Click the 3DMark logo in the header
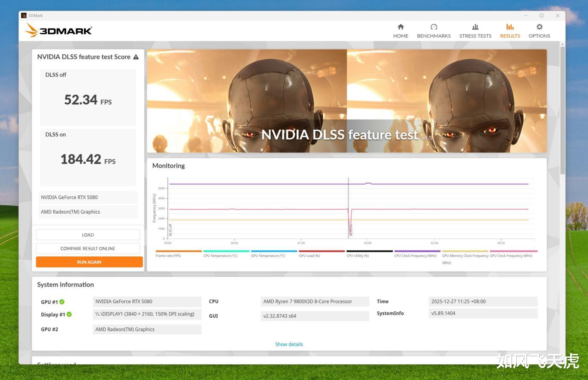Image resolution: width=588 pixels, height=380 pixels. click(59, 30)
